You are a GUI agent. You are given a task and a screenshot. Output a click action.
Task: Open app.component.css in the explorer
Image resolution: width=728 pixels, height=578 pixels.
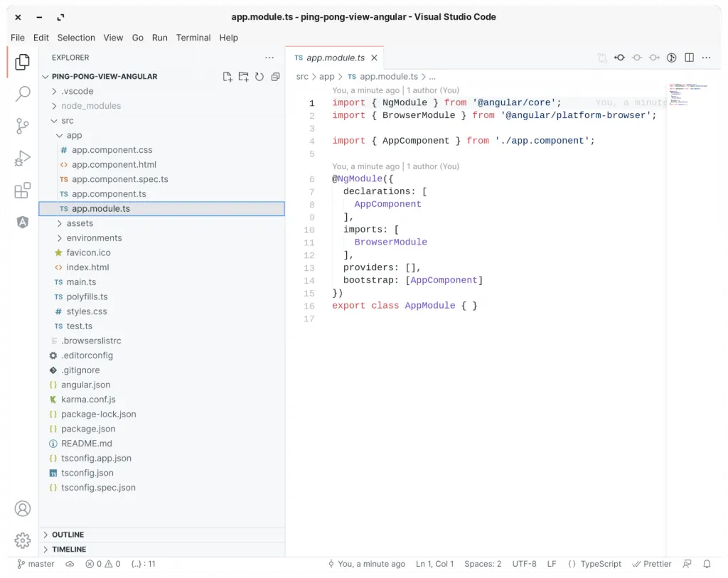click(x=161, y=150)
